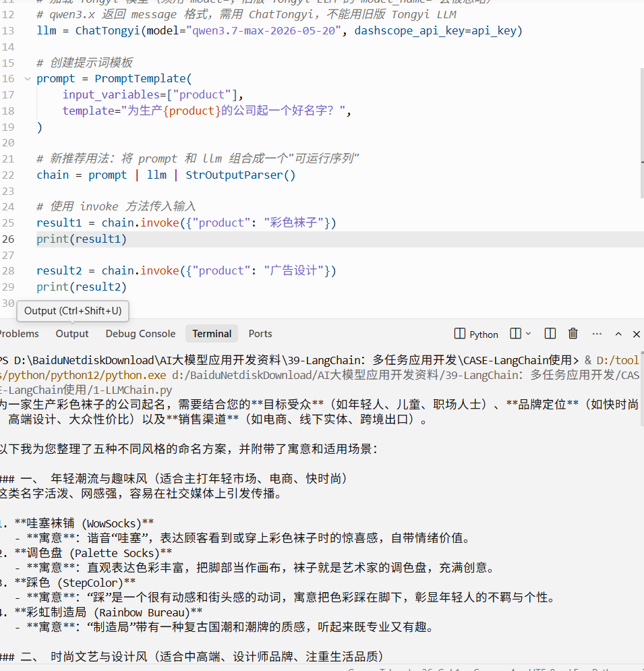Viewport: 644px width, 671px height.
Task: Click line number 13 in the gutter
Action: (x=8, y=31)
